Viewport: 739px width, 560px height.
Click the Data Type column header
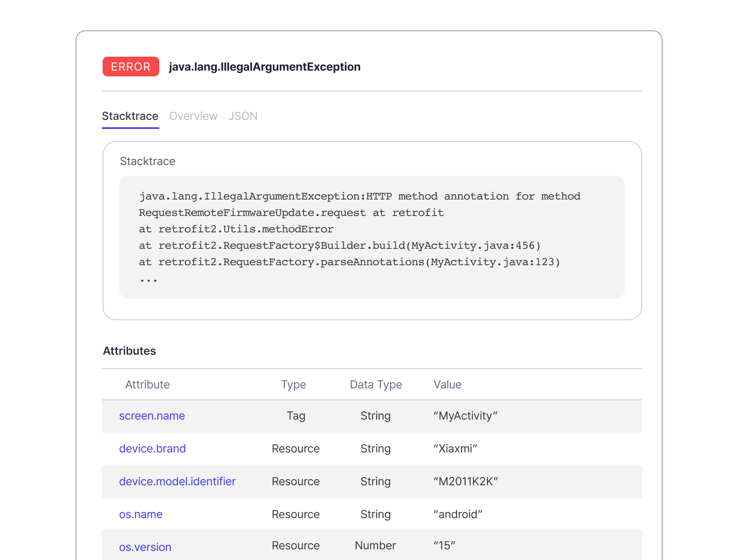376,385
